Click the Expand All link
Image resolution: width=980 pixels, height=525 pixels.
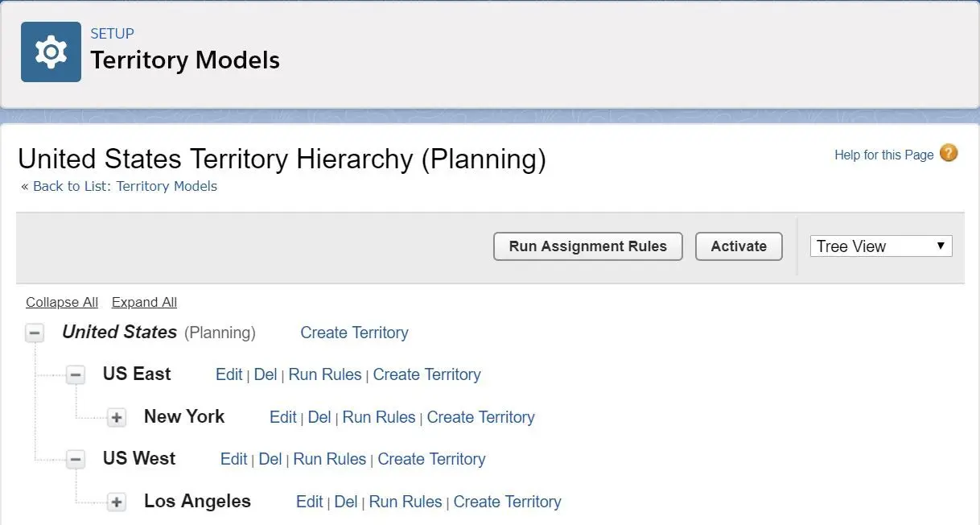coord(144,303)
